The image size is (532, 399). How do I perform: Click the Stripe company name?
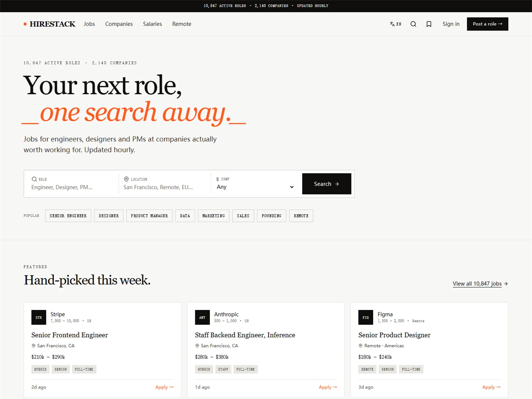pos(58,314)
